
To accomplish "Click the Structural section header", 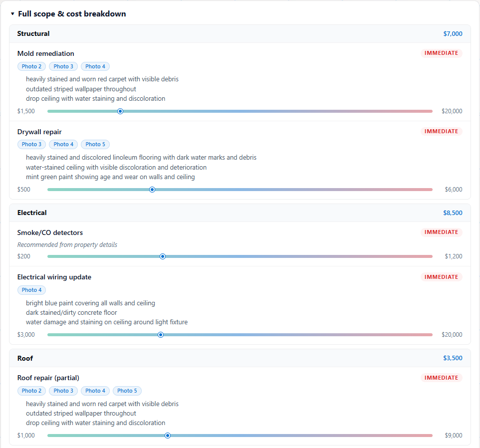I will (x=240, y=33).
